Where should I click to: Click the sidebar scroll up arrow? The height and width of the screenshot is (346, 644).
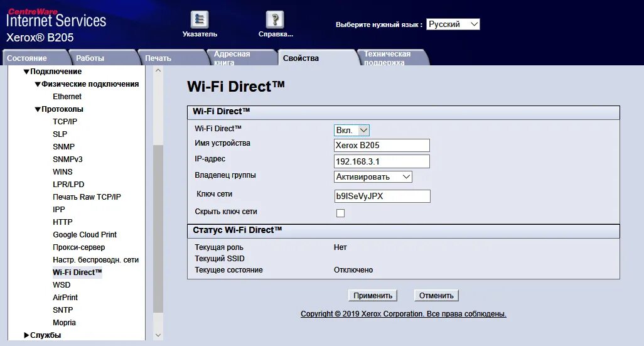158,71
